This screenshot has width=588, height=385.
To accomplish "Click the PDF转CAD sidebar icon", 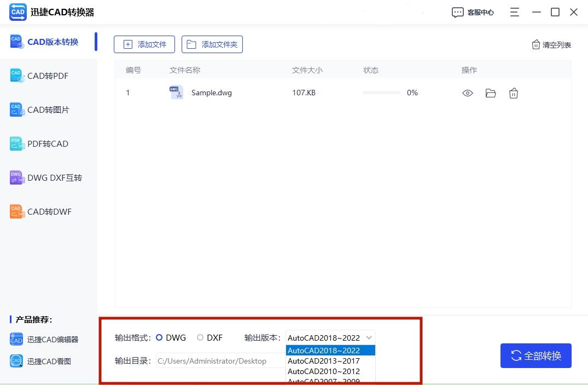I will tap(17, 143).
